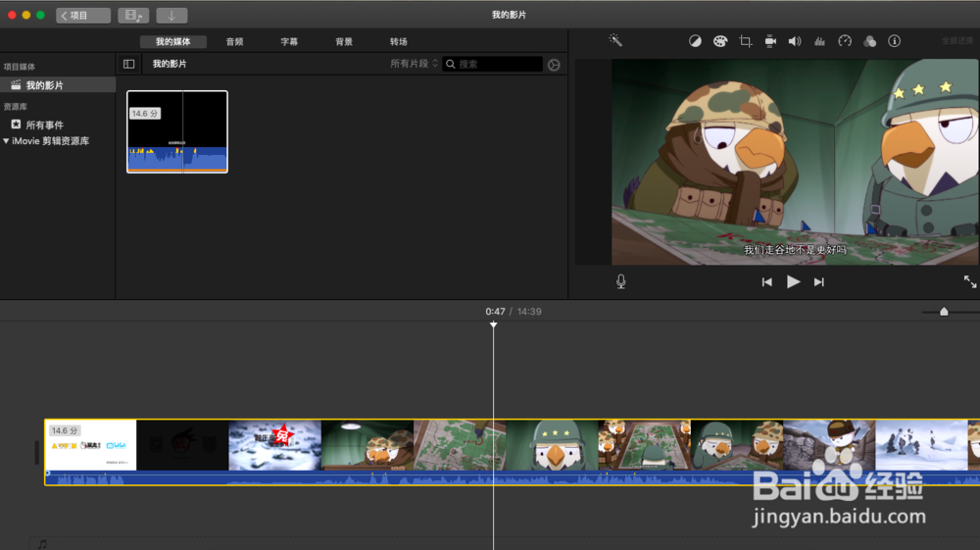Play the movie in the viewer

tap(793, 282)
